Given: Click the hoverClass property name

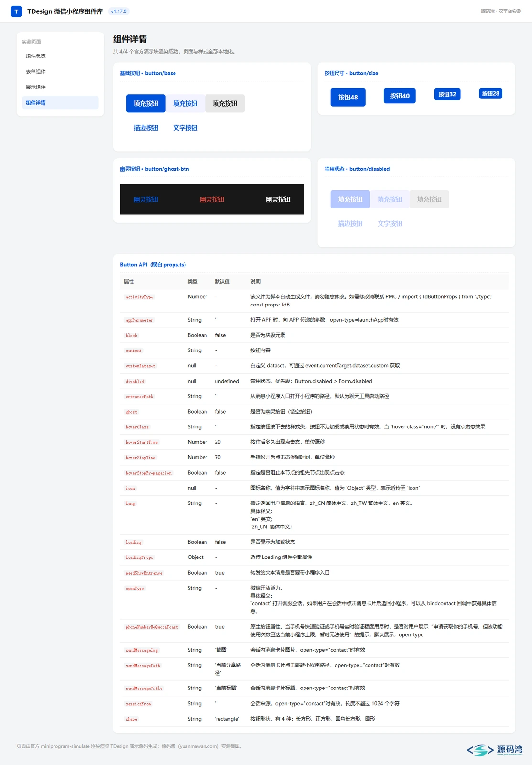Looking at the screenshot, I should tap(137, 427).
